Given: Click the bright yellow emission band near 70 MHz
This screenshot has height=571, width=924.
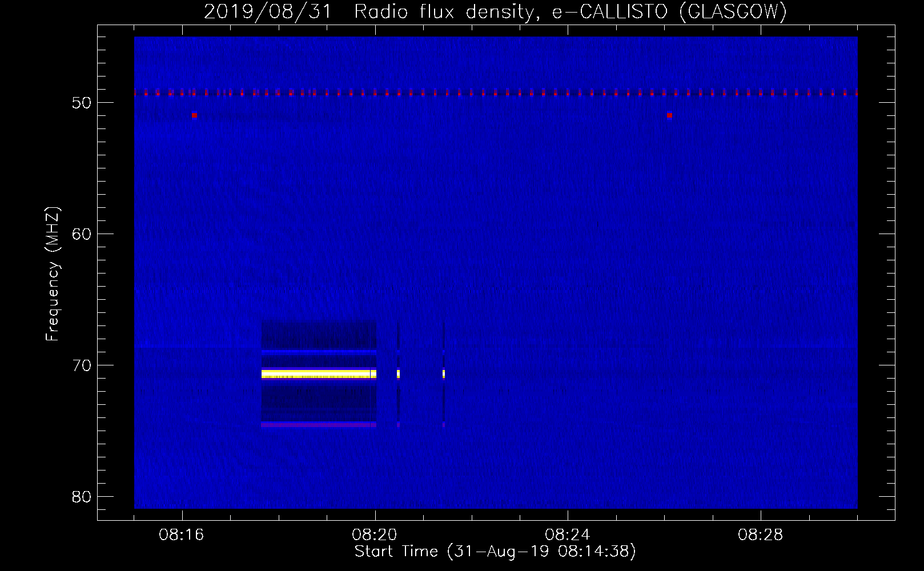Looking at the screenshot, I should point(319,374).
